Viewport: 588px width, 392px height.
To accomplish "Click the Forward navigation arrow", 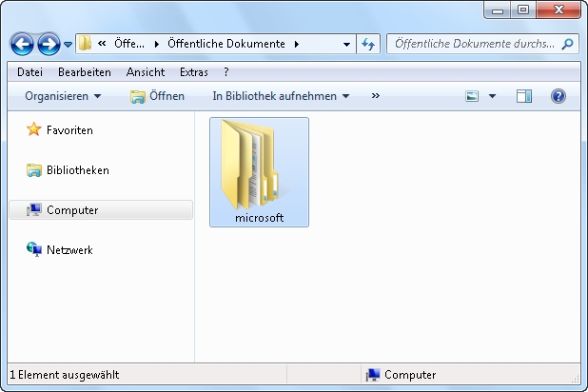I will (x=49, y=44).
